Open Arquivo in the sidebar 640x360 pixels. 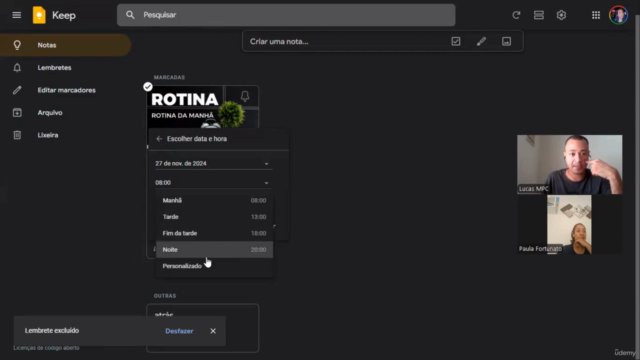pos(65,112)
